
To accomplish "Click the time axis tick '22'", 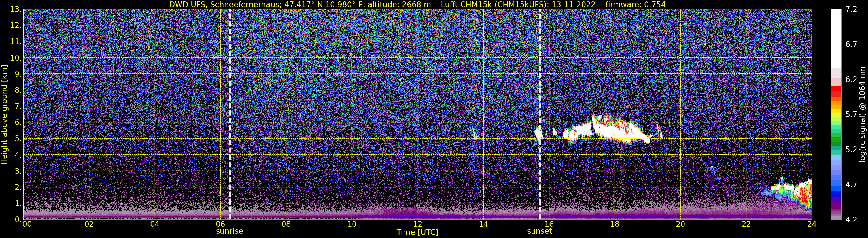I will 746,224.
